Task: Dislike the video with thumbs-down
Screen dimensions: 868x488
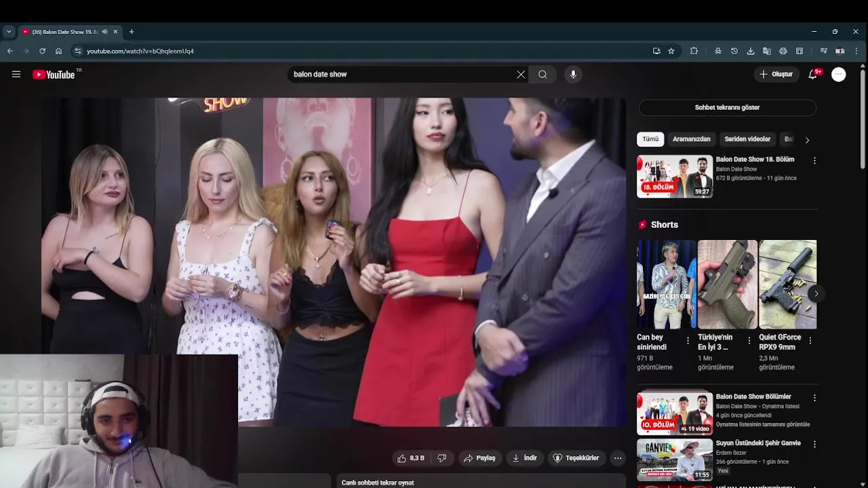Action: tap(441, 458)
